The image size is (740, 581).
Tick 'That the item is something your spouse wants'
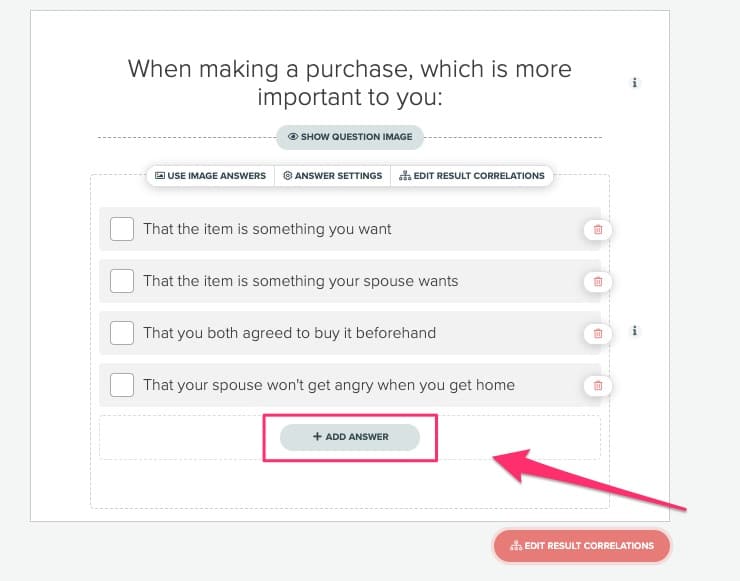point(122,281)
